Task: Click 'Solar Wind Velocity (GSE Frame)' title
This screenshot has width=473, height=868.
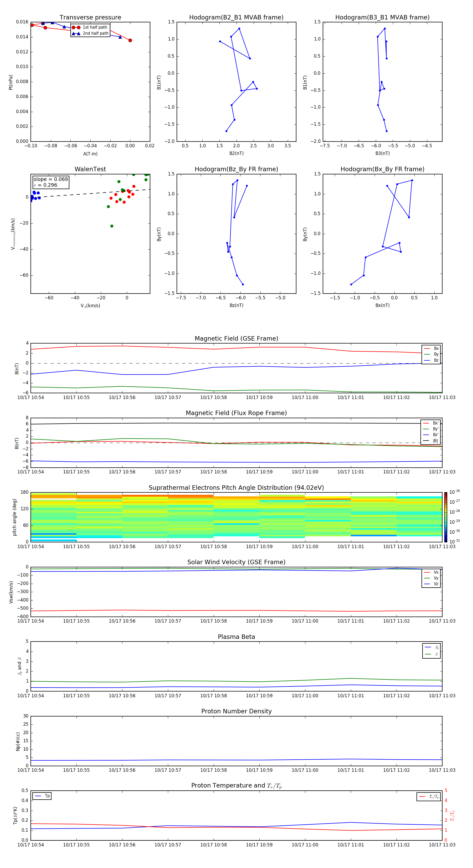Action: tap(236, 562)
